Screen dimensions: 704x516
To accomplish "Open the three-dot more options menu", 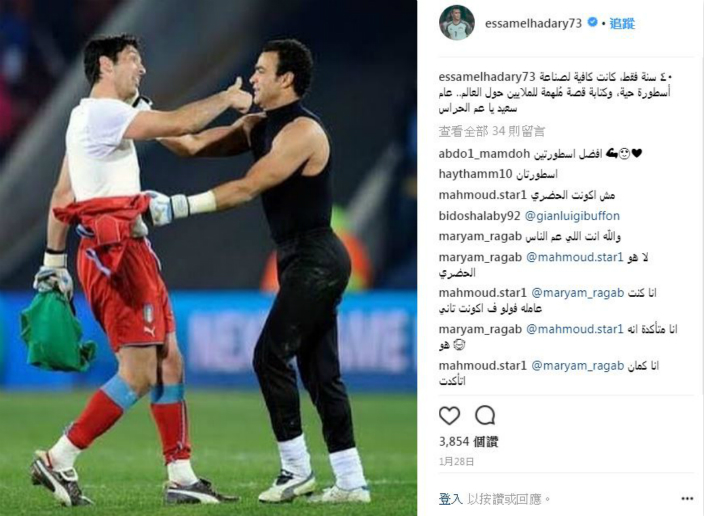I will click(x=687, y=499).
